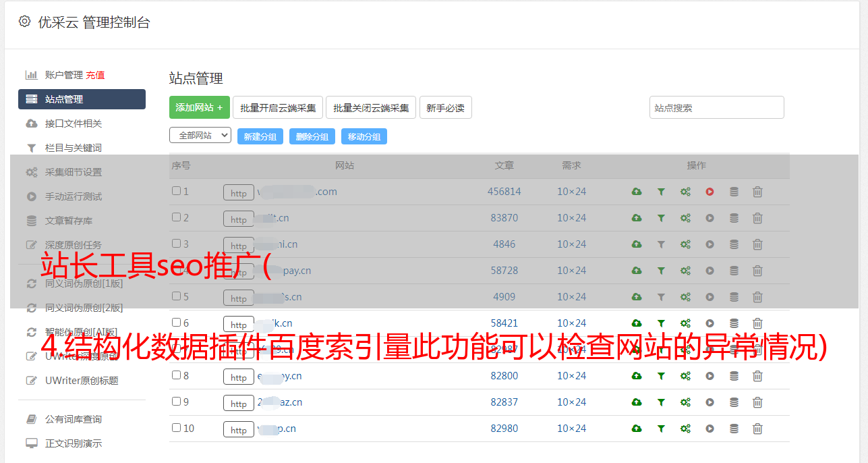This screenshot has height=463, width=868.
Task: Open 栏目与关键词 in sidebar
Action: (74, 148)
